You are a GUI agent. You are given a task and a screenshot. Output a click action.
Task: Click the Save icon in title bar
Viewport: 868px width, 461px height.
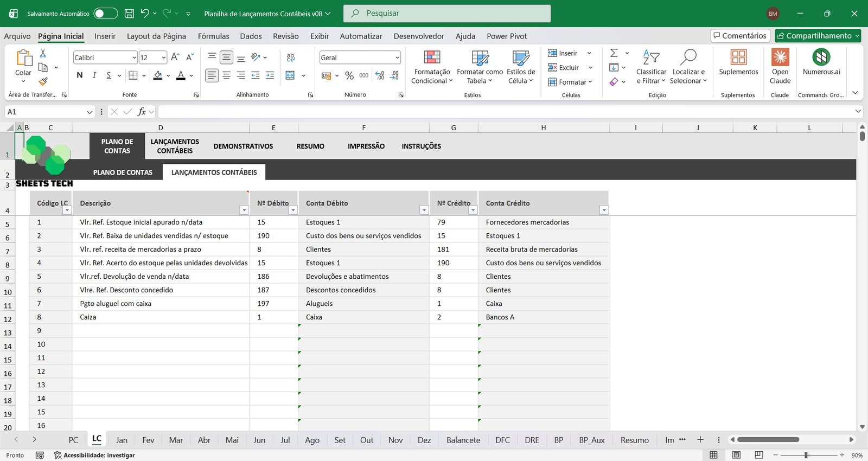pyautogui.click(x=129, y=14)
